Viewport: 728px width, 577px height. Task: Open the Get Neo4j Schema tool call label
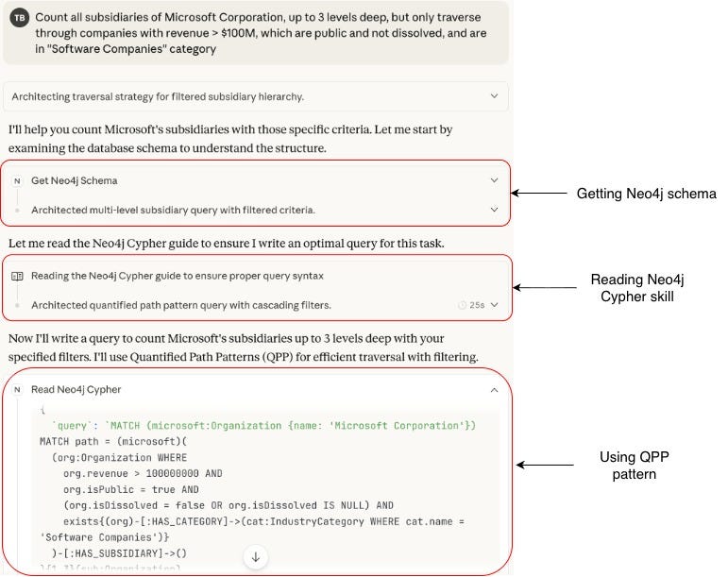pyautogui.click(x=74, y=180)
